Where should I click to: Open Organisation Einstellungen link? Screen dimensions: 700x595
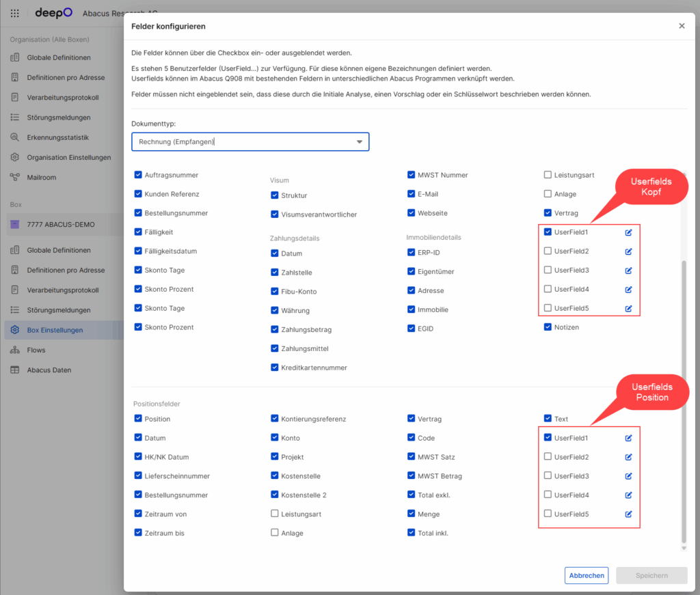69,157
